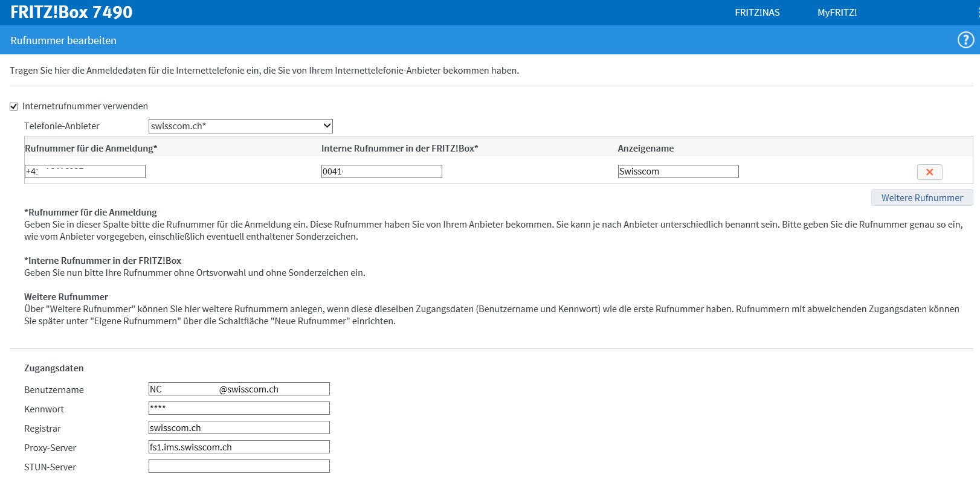Image resolution: width=980 pixels, height=486 pixels.
Task: Edit the Benutzername field
Action: coord(239,389)
